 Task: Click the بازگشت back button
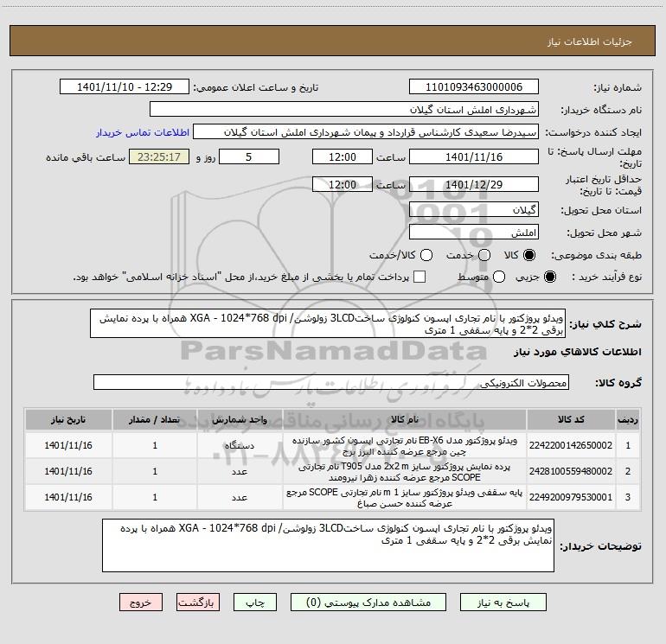tap(198, 603)
